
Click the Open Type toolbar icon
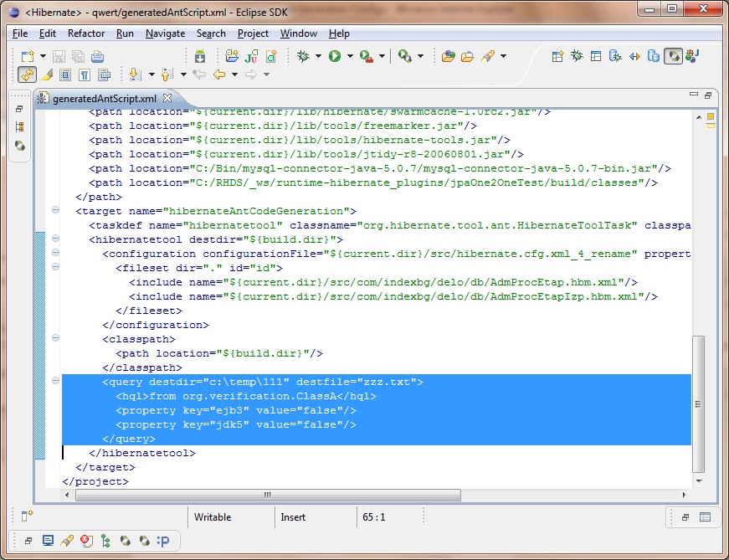click(448, 56)
